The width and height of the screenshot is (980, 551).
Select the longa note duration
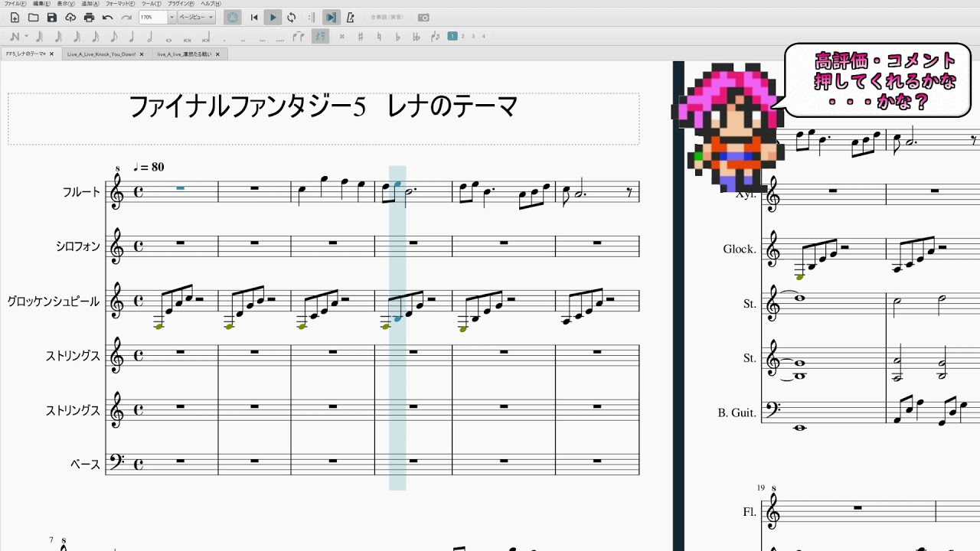(206, 37)
